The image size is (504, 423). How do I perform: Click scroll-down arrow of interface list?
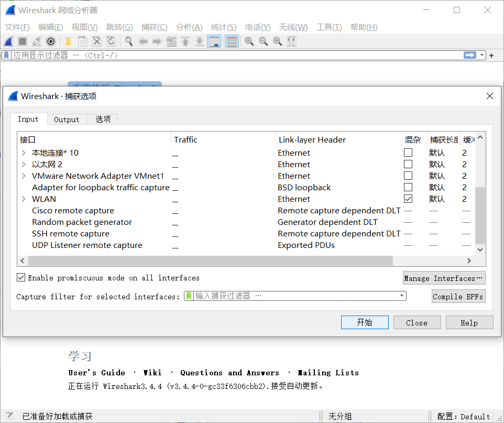coord(480,250)
